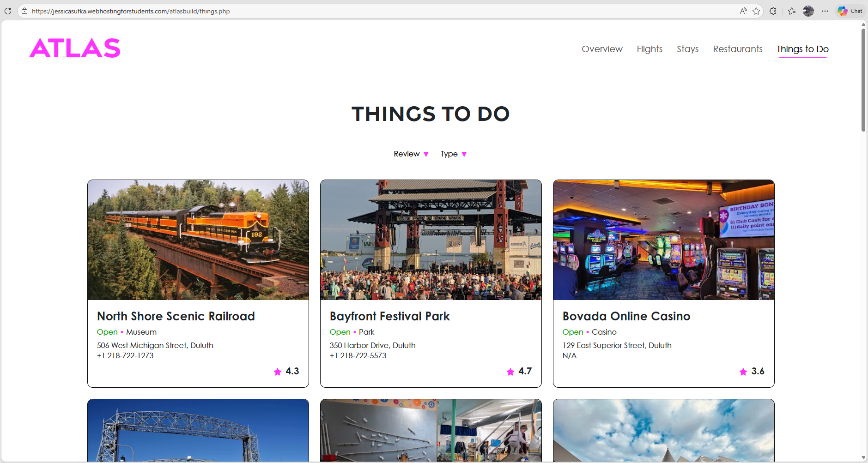The height and width of the screenshot is (463, 868).
Task: Open the Flights nav item
Action: click(649, 49)
